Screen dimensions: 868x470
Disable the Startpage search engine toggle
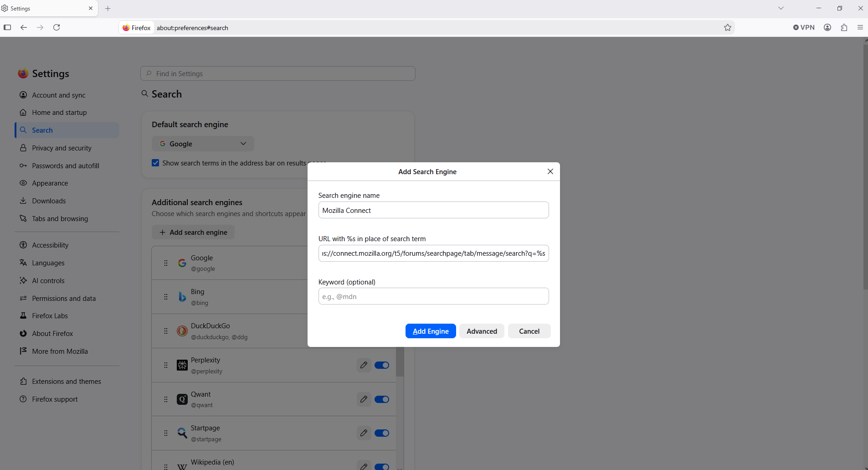tap(382, 433)
